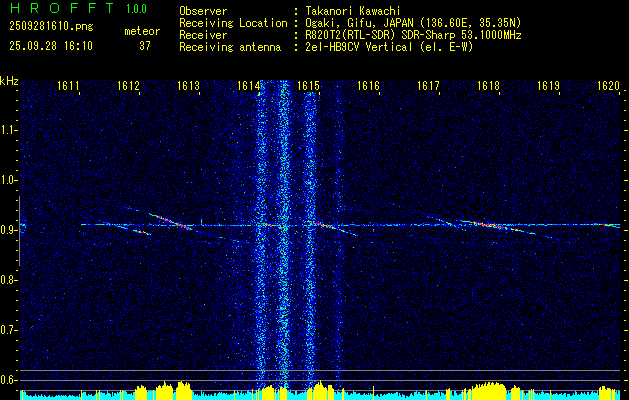Click the meteor count value 37
Viewport: 629px width, 400px height.
145,46
